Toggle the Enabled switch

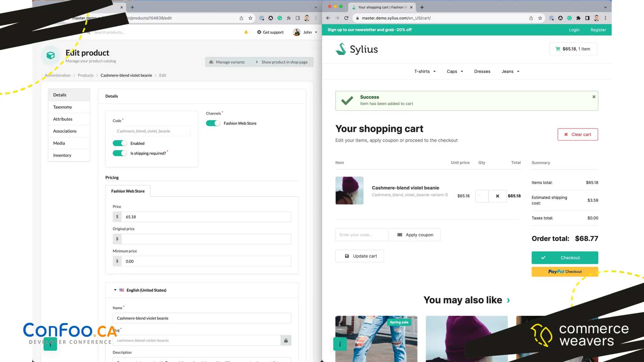click(x=120, y=143)
